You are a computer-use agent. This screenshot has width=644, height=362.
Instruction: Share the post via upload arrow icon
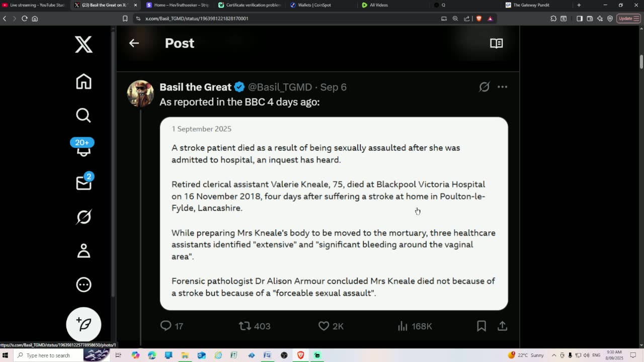(502, 326)
